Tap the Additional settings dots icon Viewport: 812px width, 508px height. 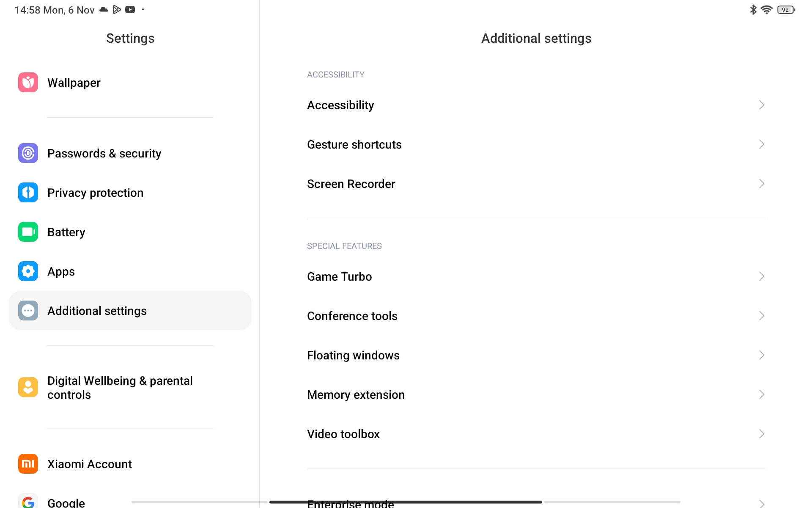click(28, 311)
